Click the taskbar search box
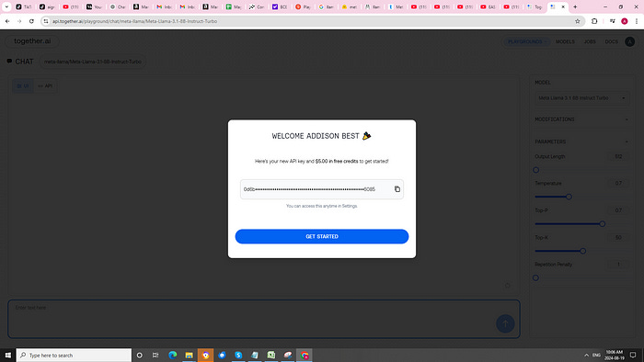The width and height of the screenshot is (644, 362). click(x=74, y=355)
